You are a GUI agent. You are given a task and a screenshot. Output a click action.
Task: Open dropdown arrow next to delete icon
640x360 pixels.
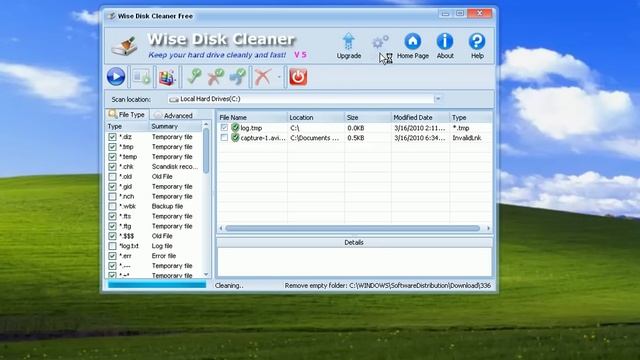tap(279, 77)
